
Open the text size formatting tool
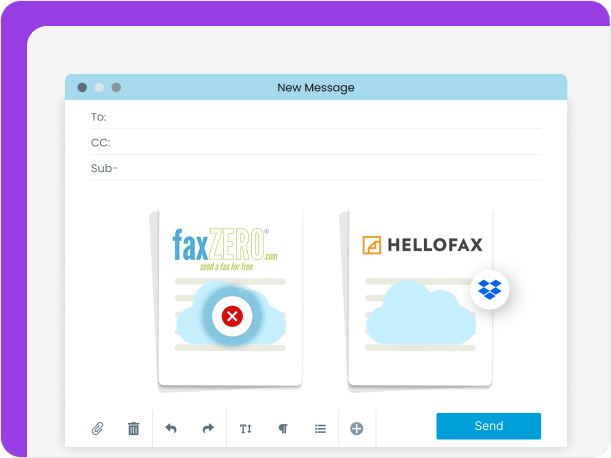(245, 429)
